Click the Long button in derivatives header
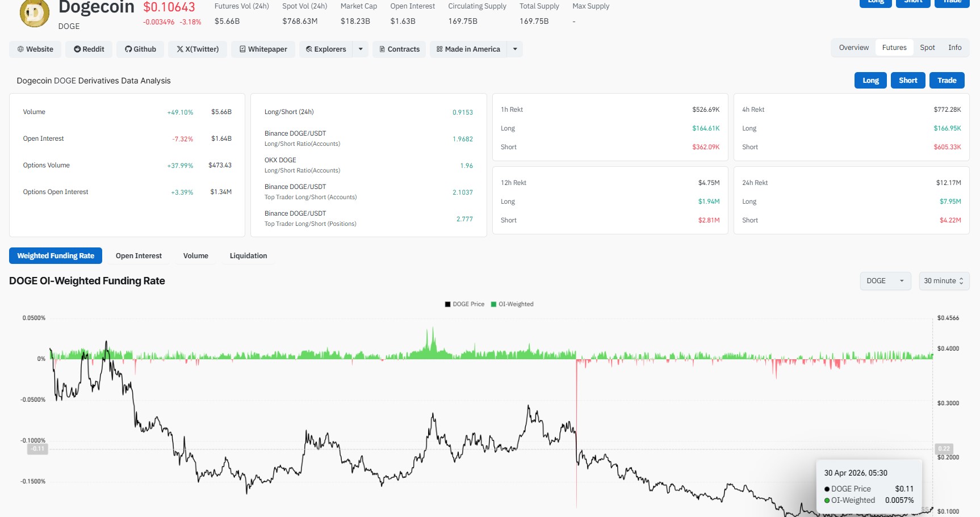Screen dimensions: 980x517 (870, 81)
